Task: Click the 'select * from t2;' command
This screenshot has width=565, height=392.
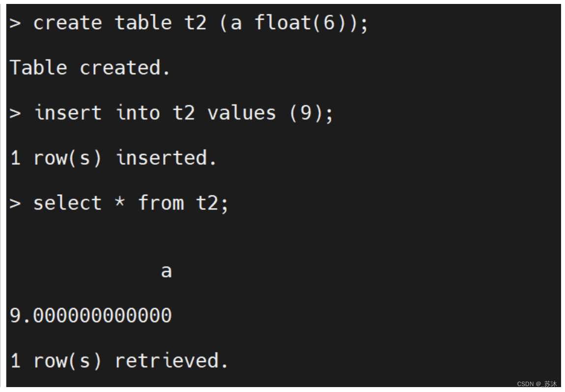Action: [119, 203]
